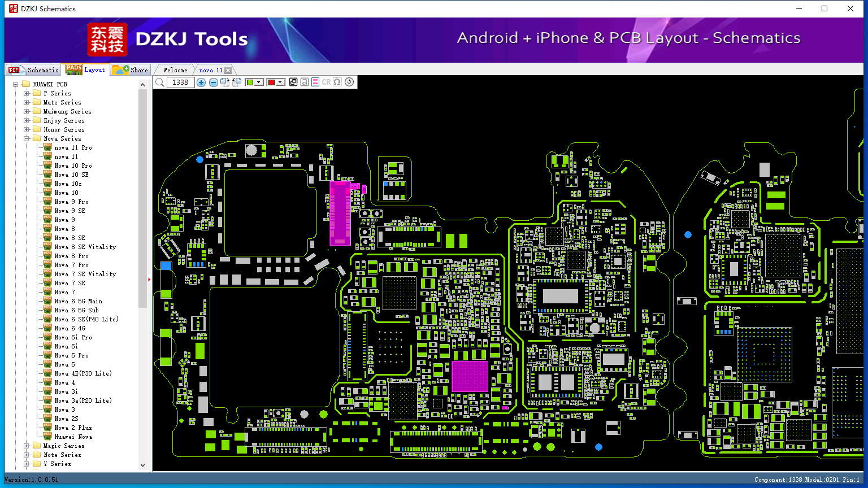This screenshot has height=488, width=868.
Task: Toggle the 'a' component label display
Action: [x=305, y=82]
